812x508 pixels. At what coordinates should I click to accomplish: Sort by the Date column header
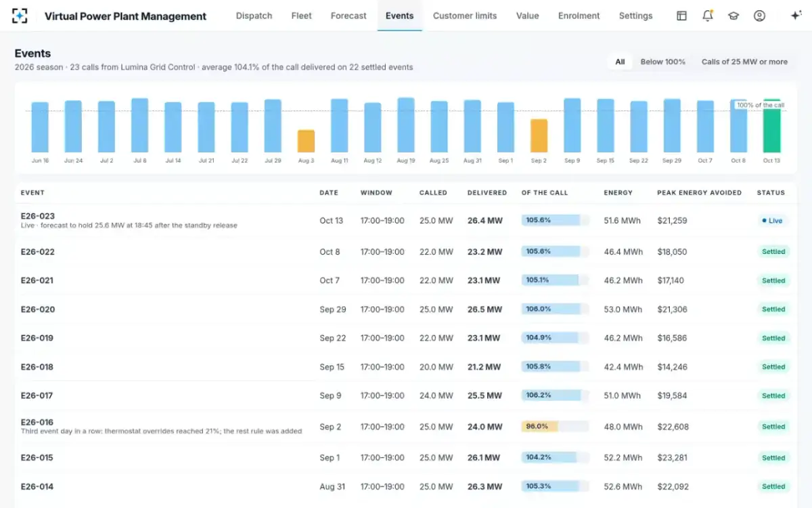[x=329, y=192]
